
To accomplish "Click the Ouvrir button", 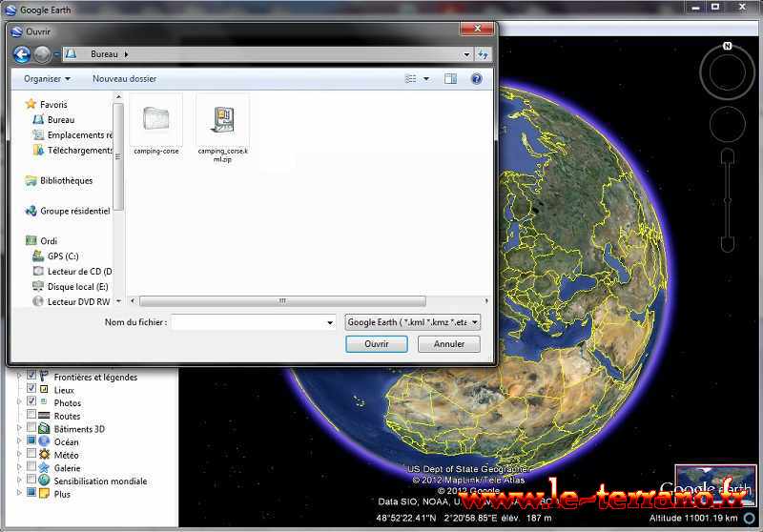I will pyautogui.click(x=377, y=344).
